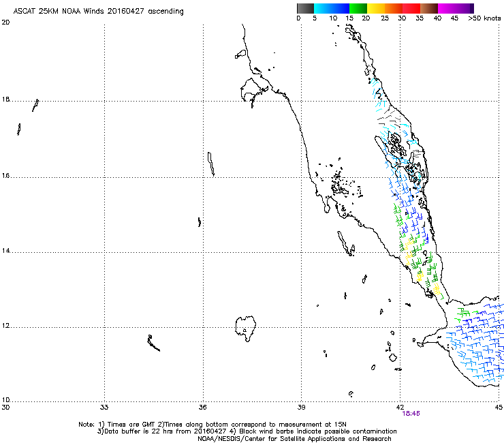Select the latitude axis label '12'
This screenshot has width=504, height=443.
click(5, 326)
